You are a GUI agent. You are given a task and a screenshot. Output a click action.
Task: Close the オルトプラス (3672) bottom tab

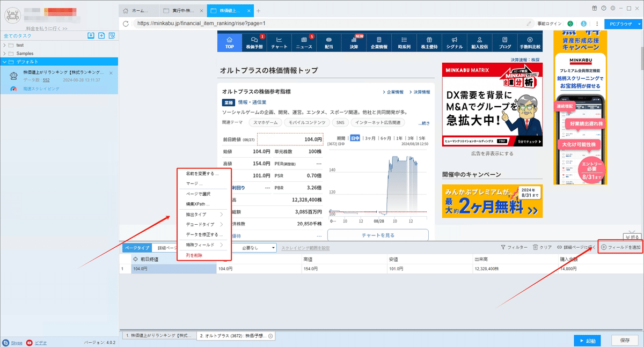coord(270,336)
